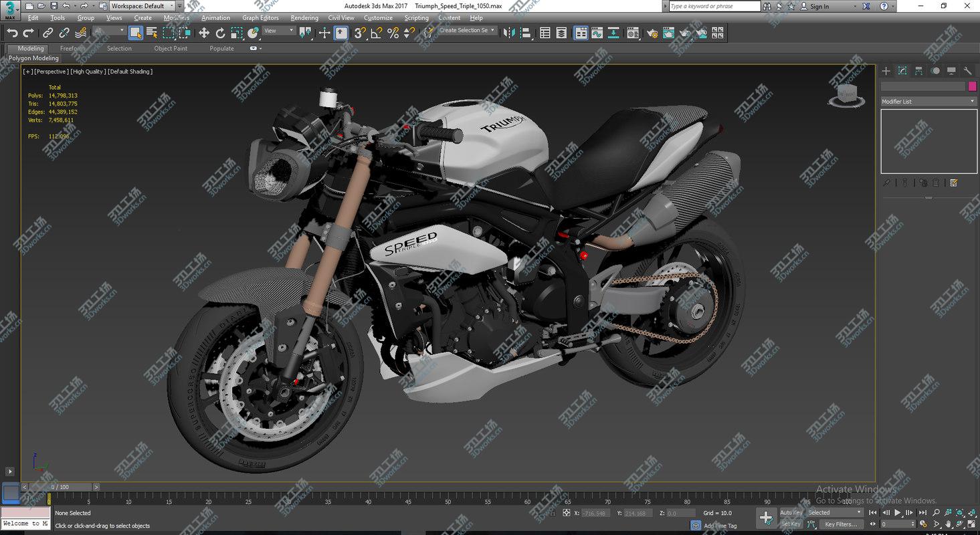
Task: Toggle the ribbon display button
Action: [x=581, y=33]
